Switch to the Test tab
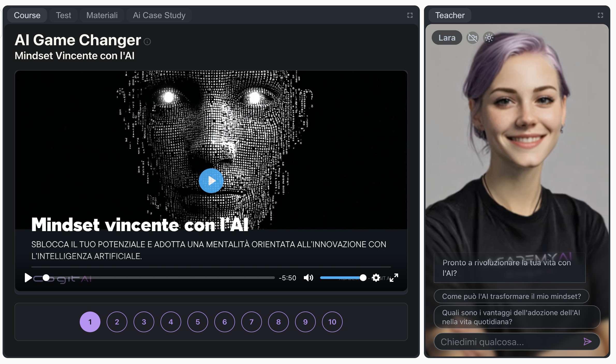 coord(63,15)
